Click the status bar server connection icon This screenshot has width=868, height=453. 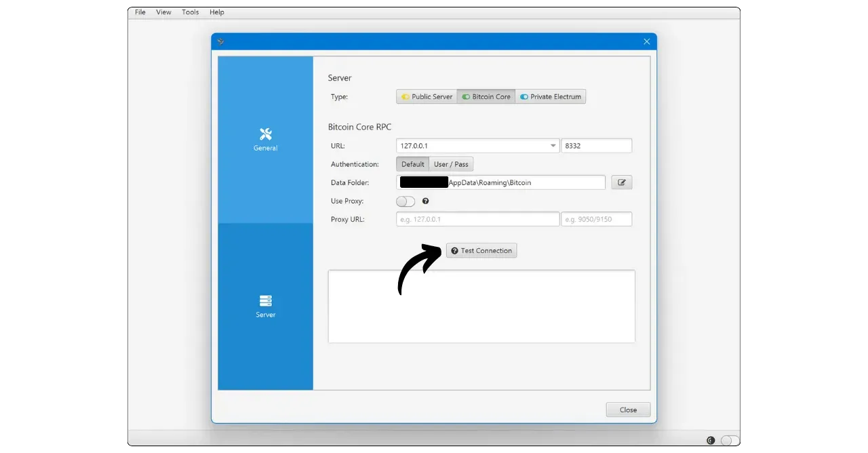711,440
